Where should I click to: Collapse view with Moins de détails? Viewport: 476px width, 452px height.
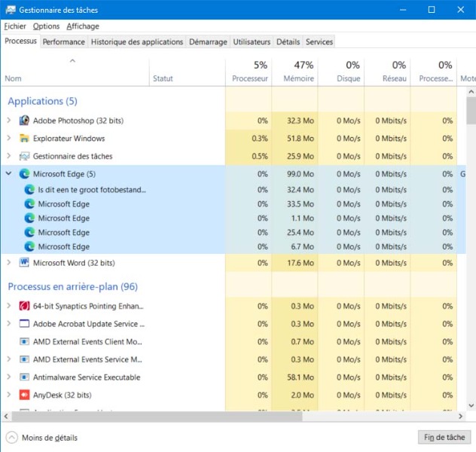point(42,438)
